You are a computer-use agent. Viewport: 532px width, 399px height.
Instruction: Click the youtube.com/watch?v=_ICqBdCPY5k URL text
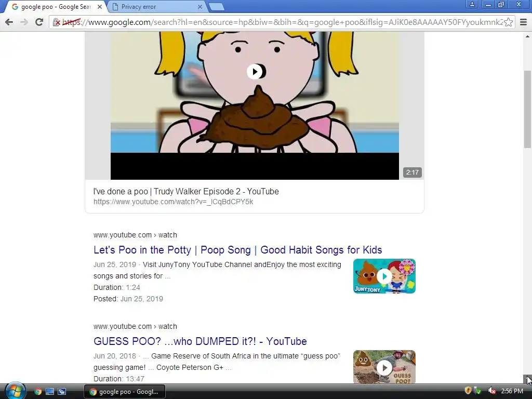click(173, 202)
